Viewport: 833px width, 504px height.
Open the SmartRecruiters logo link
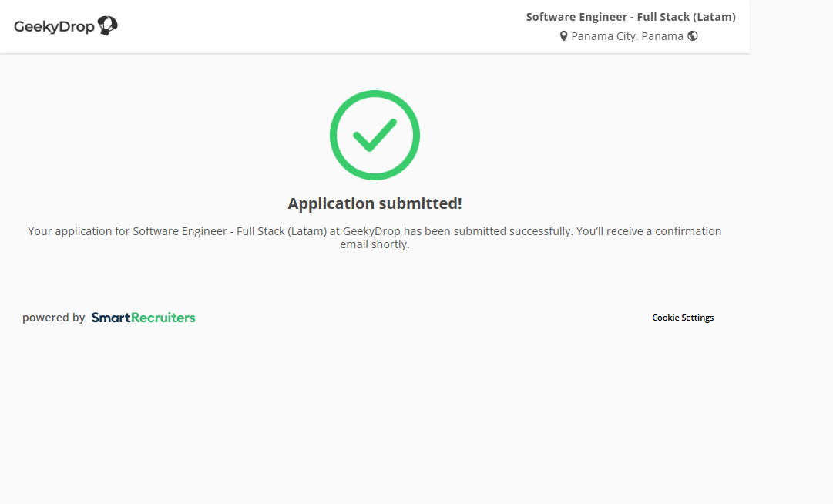[143, 318]
